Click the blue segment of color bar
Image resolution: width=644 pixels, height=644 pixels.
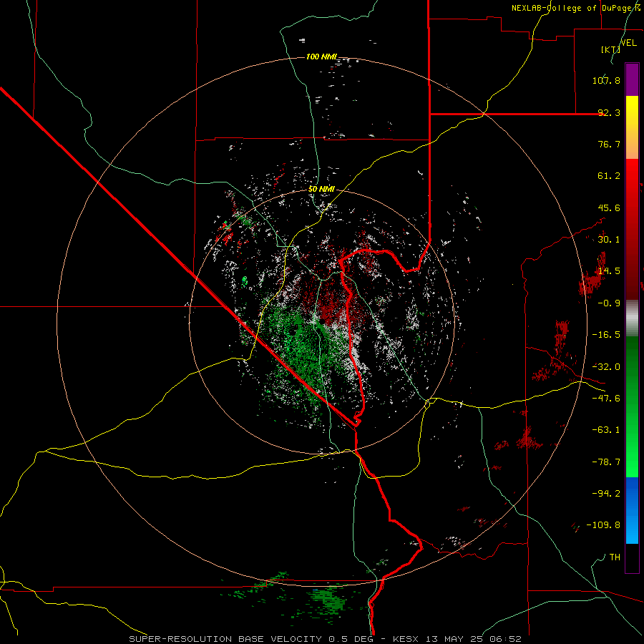[x=632, y=510]
